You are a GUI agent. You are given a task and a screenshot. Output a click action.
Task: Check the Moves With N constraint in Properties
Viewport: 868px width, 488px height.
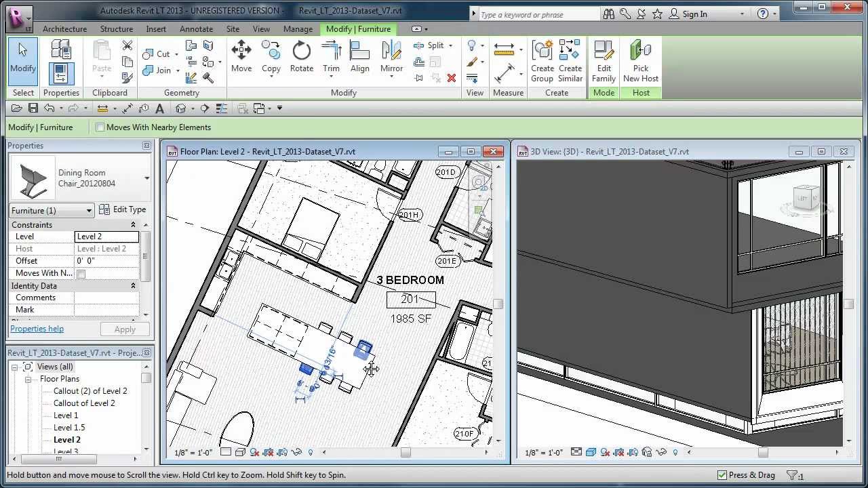(79, 272)
